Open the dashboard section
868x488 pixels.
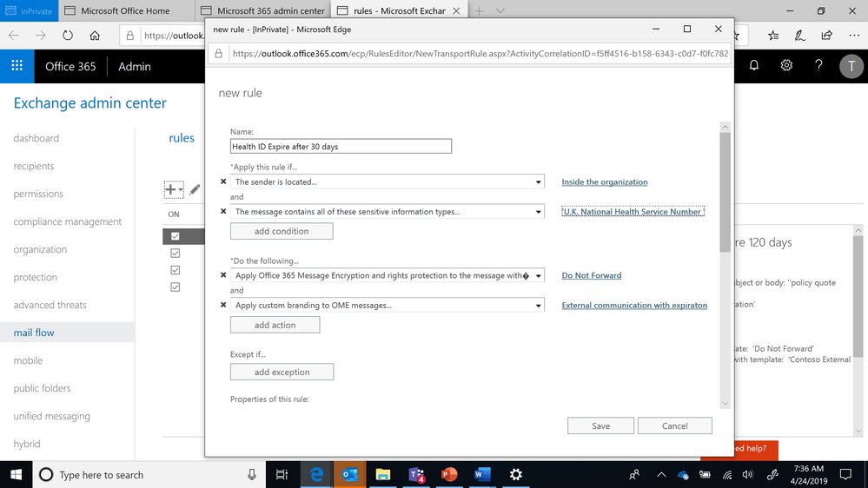coord(36,138)
